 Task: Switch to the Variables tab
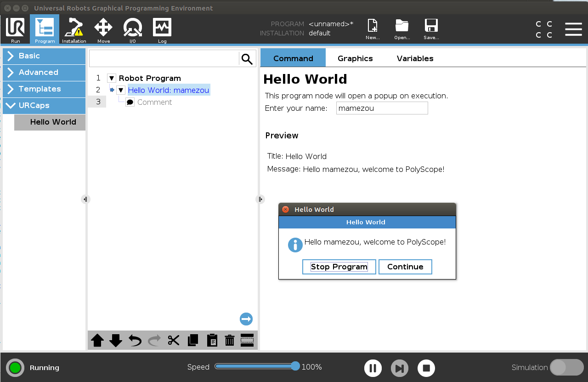[415, 58]
